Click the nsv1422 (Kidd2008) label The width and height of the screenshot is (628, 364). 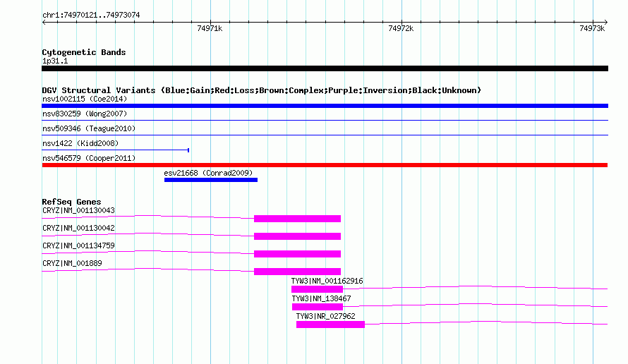pos(80,143)
